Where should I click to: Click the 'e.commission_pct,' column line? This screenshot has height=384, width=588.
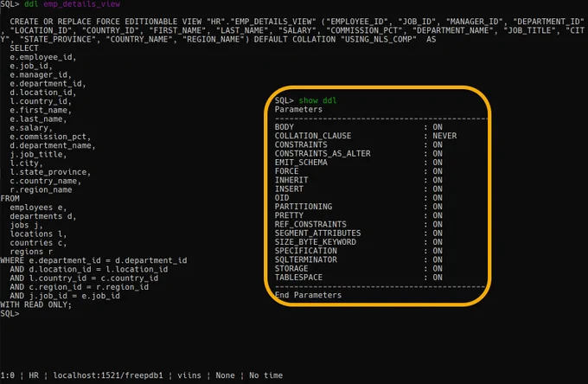point(50,137)
